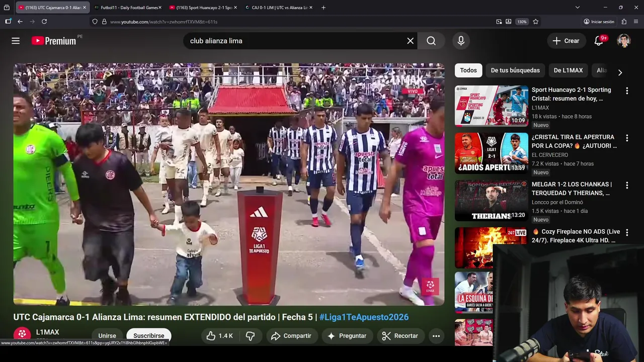Click Iniciar sesión in browser toolbar

(x=599, y=22)
